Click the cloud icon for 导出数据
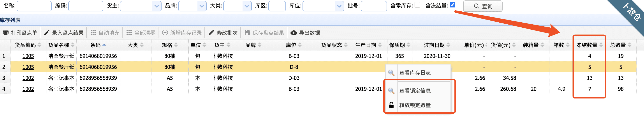This screenshot has width=644, height=118. tap(294, 32)
